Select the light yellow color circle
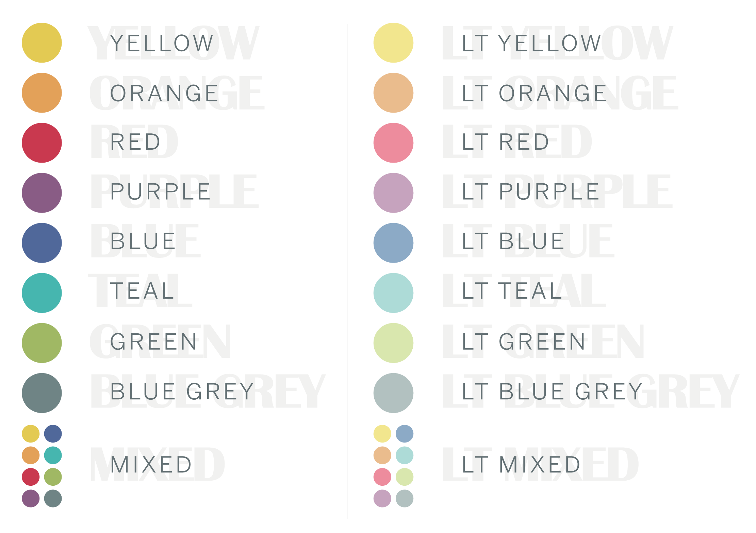Viewport: 756px width, 533px height. [x=393, y=43]
